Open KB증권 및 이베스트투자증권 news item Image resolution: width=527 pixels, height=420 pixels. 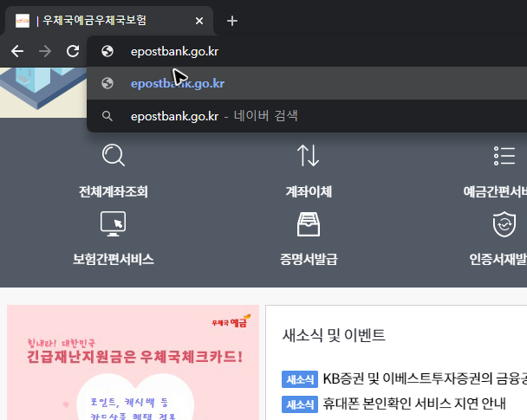point(425,378)
